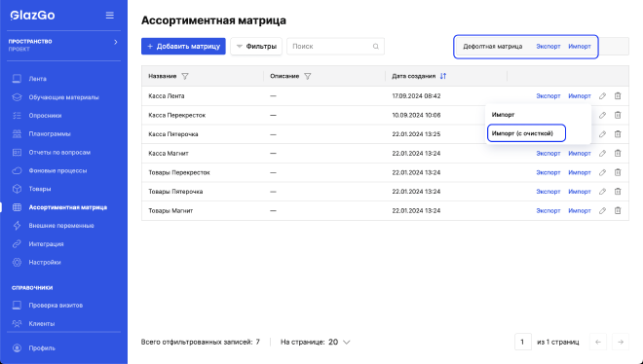Click Импорт for Дефолтная матрица
Image resolution: width=643 pixels, height=364 pixels.
[x=580, y=47]
